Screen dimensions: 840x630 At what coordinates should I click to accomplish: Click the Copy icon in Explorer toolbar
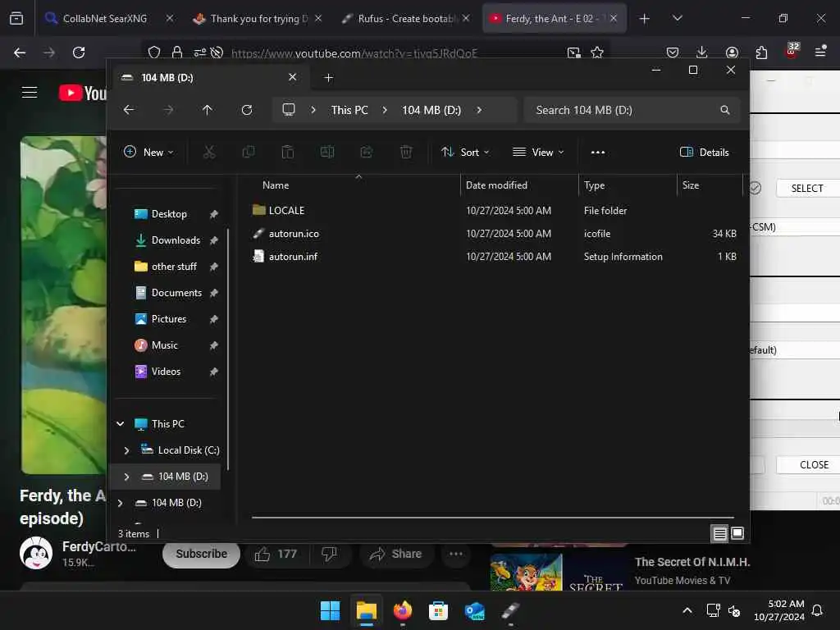[248, 152]
